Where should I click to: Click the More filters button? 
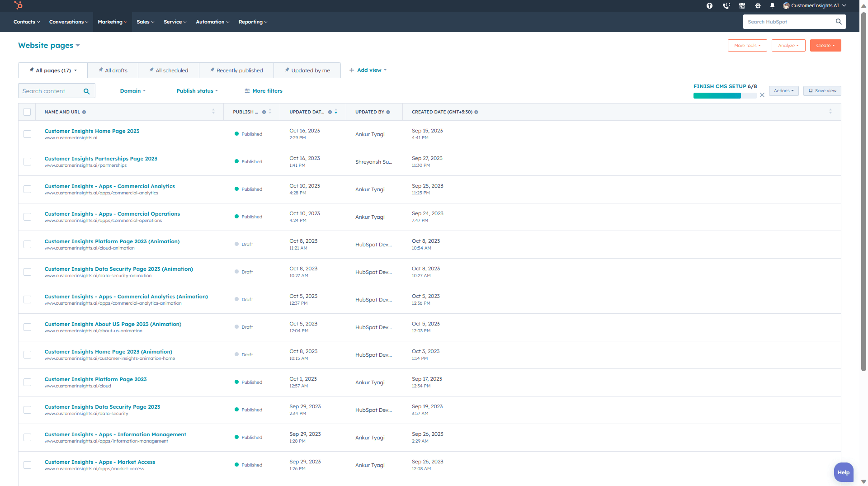point(264,91)
